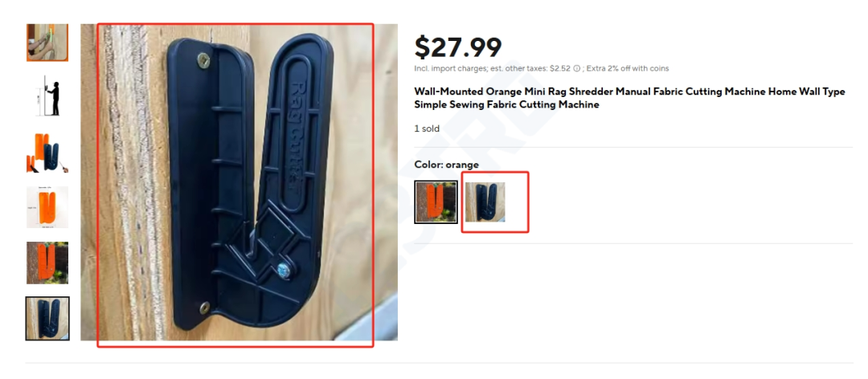Click the top brass screw on cutter
Image resolution: width=868 pixels, height=379 pixels.
click(x=203, y=59)
